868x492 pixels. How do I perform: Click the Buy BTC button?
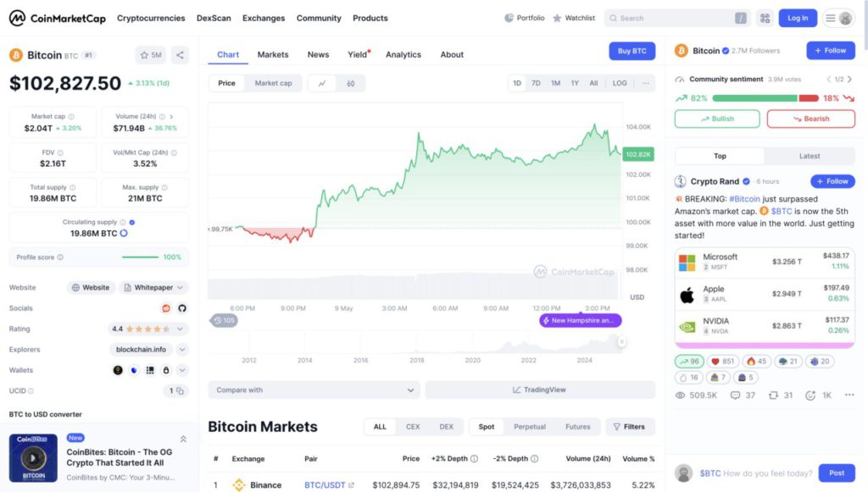tap(632, 51)
